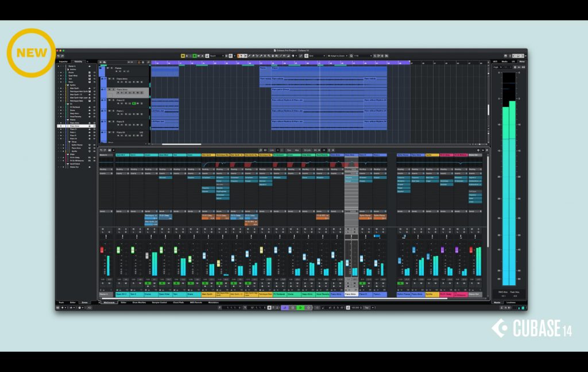Click the Q-Link button in MixConsole toolbar
Screen dimensions: 588x372
307,150
